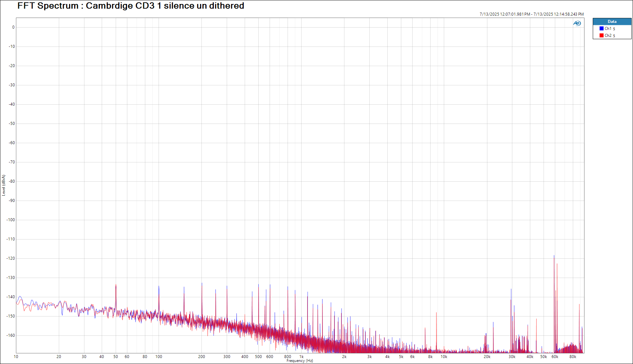Screen dimensions: 633x364
Task: Click the Frequency (Hz) axis title
Action: coord(300,361)
